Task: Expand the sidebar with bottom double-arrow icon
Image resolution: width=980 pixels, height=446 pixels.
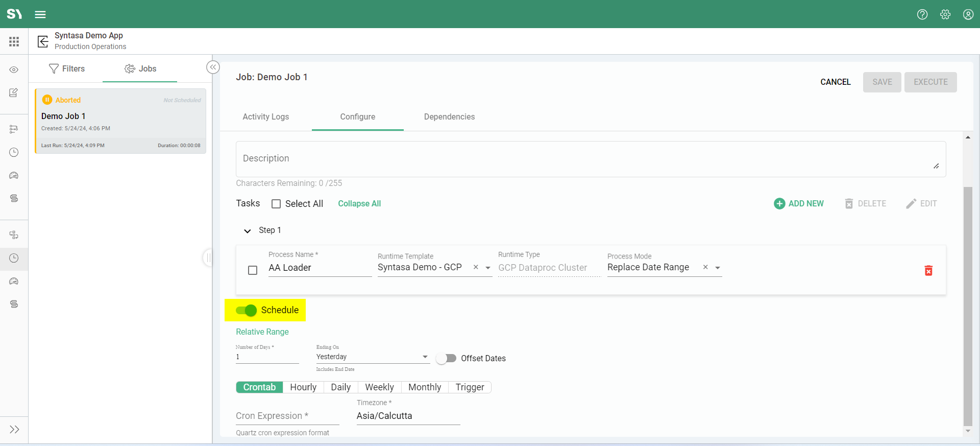Action: click(14, 429)
